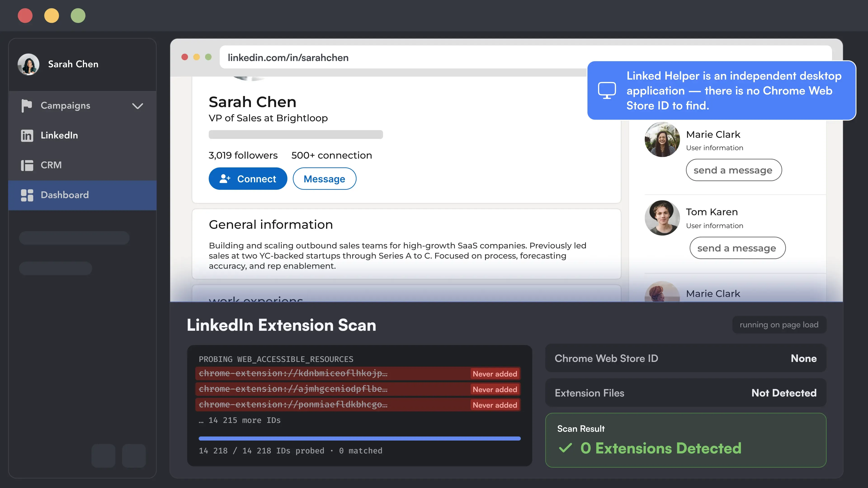Image resolution: width=868 pixels, height=488 pixels.
Task: Click the ponmiaefldkbhcgo extension row
Action: (358, 404)
